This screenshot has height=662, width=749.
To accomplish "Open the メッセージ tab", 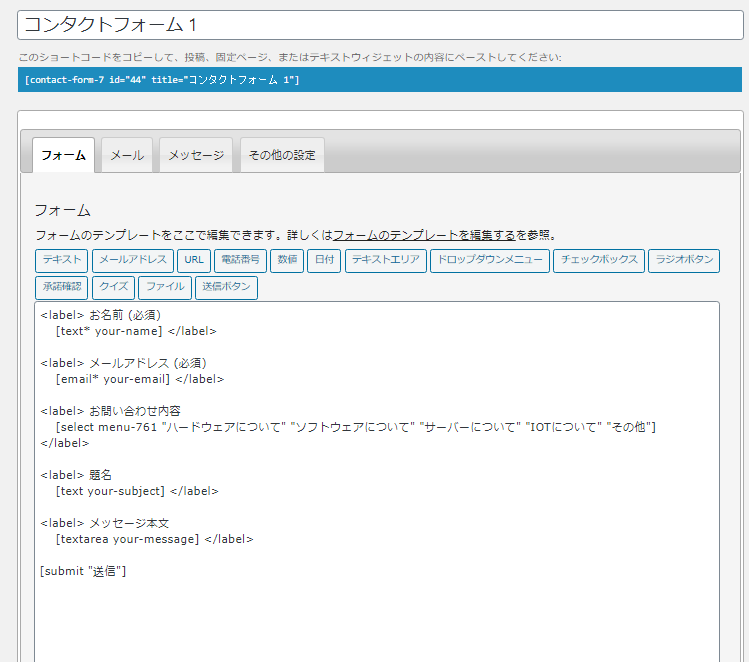I will (x=196, y=156).
